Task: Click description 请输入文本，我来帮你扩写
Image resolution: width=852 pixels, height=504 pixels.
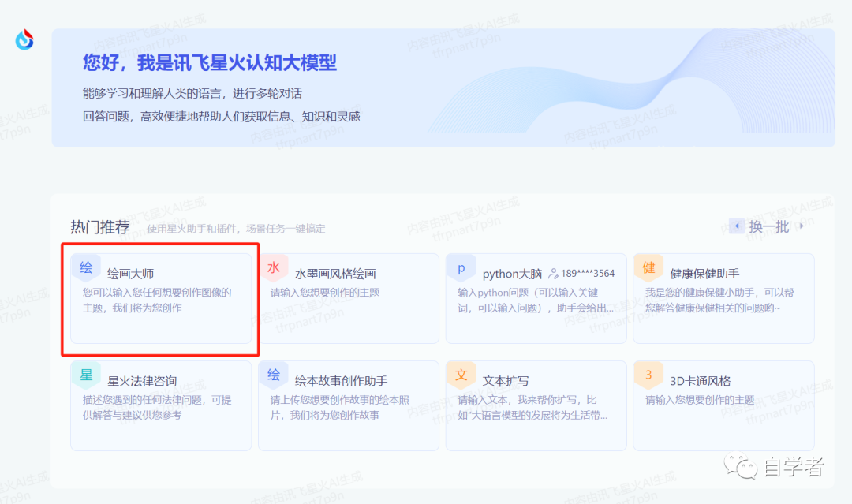Action: point(532,407)
